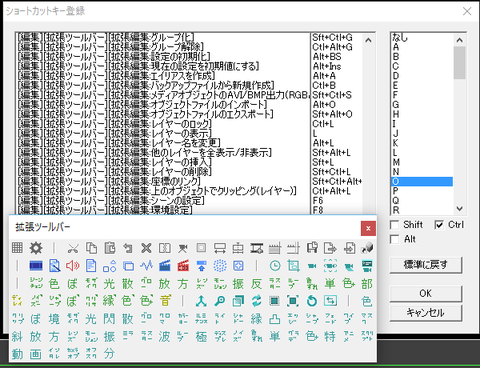Click the red clapperboard scene audio icon
The width and height of the screenshot is (480, 368).
point(183,266)
